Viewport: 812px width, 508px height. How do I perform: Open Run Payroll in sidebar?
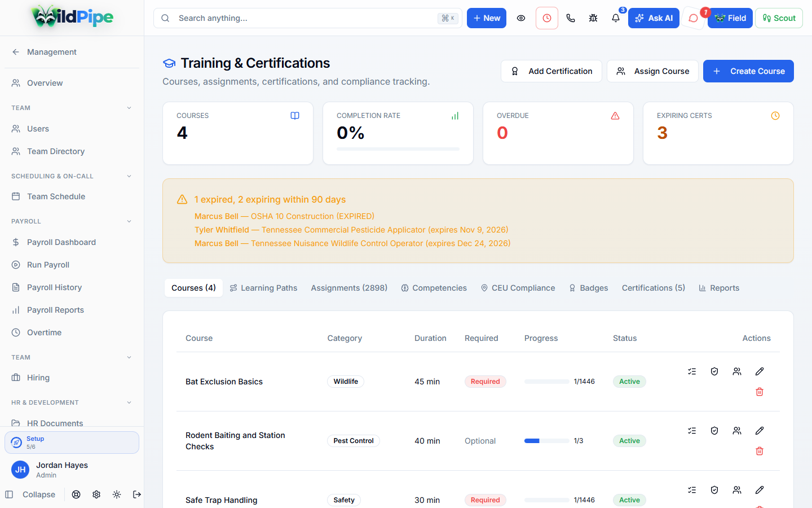[72, 265]
